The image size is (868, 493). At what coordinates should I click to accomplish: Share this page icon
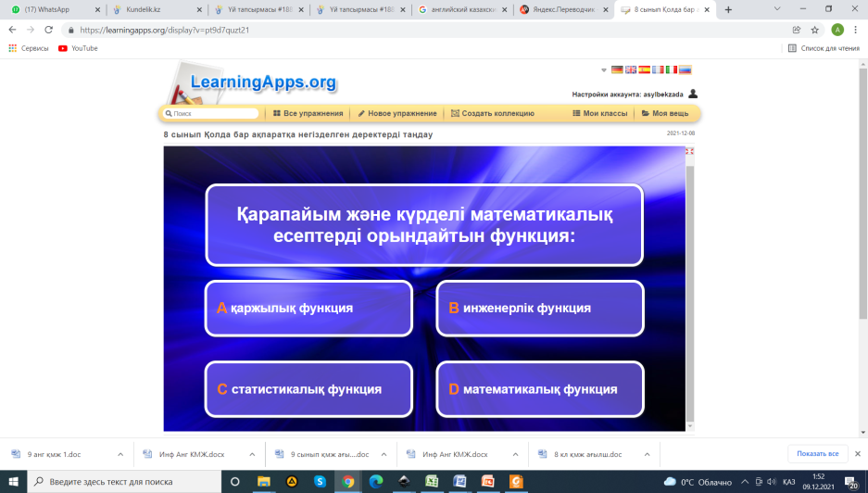[x=797, y=30]
